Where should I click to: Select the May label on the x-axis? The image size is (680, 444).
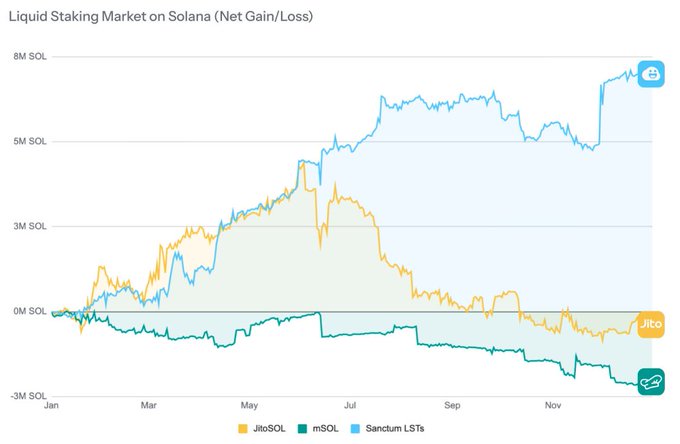(x=250, y=407)
